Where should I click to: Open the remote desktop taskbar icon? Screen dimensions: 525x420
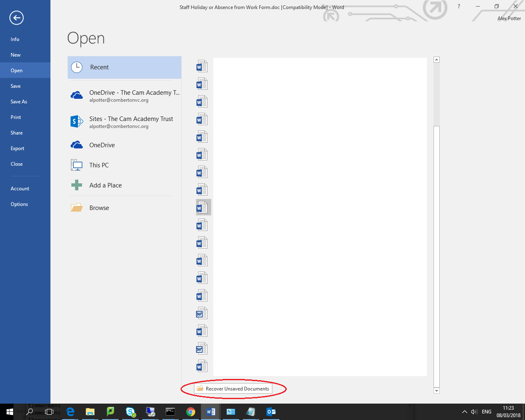pyautogui.click(x=151, y=412)
